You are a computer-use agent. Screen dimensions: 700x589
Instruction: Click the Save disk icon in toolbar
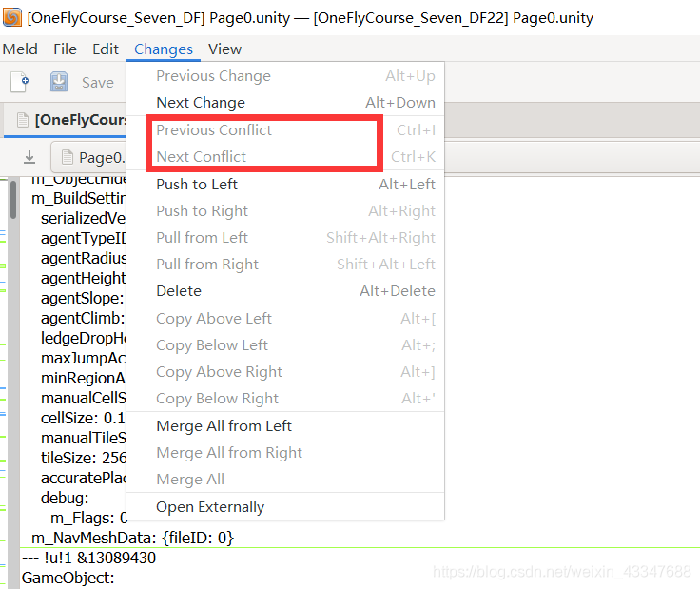click(59, 82)
